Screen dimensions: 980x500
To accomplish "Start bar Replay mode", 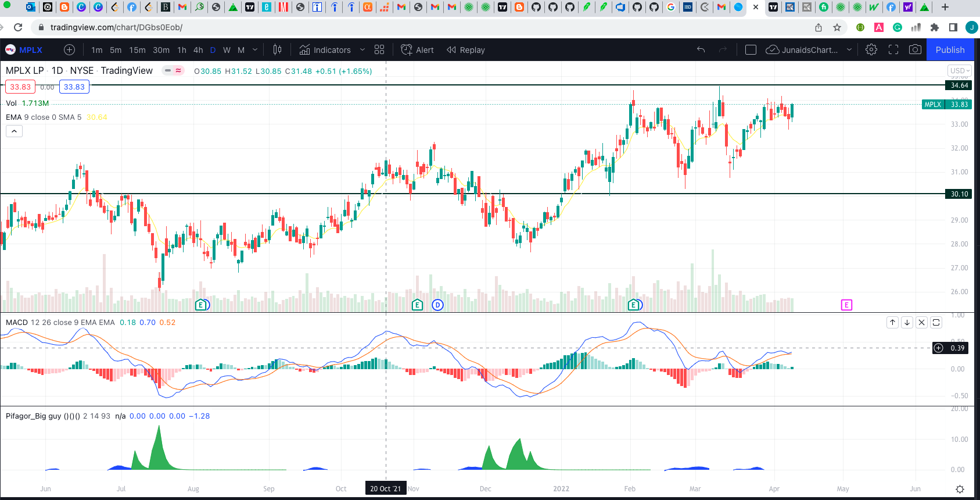I will (466, 50).
